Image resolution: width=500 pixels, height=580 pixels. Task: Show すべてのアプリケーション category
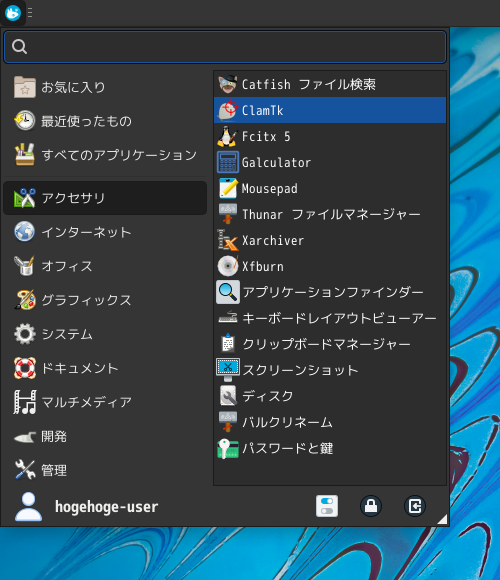tap(105, 155)
